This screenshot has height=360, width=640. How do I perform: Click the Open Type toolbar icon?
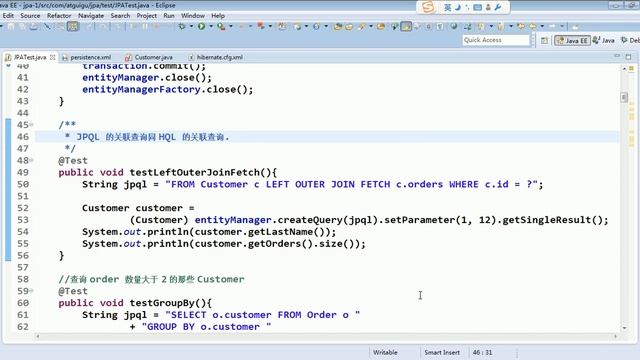click(338, 27)
